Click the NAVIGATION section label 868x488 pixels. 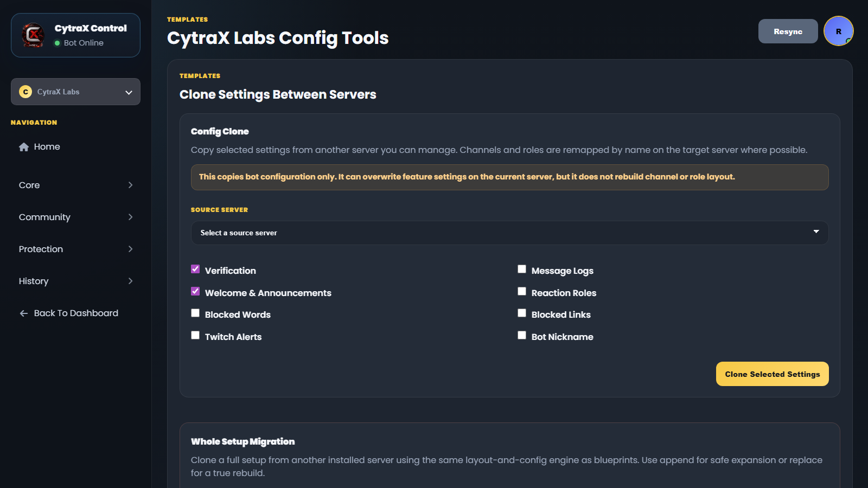pyautogui.click(x=34, y=123)
